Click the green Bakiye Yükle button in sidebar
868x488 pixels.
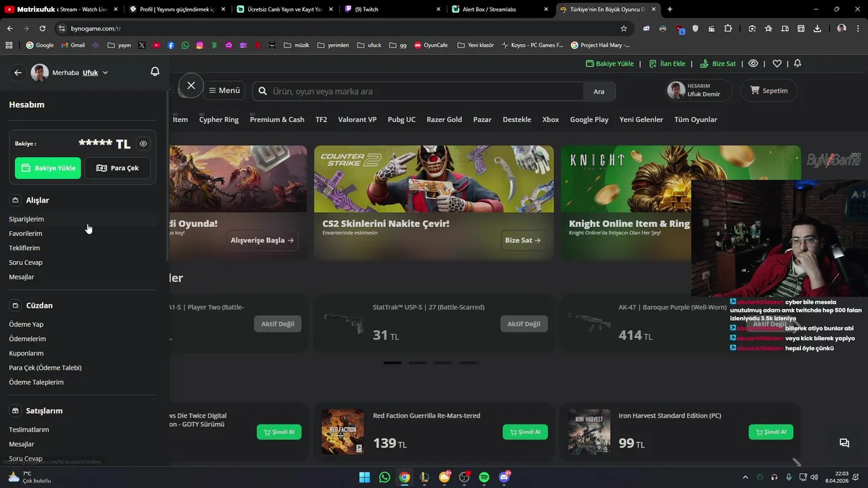pyautogui.click(x=48, y=168)
